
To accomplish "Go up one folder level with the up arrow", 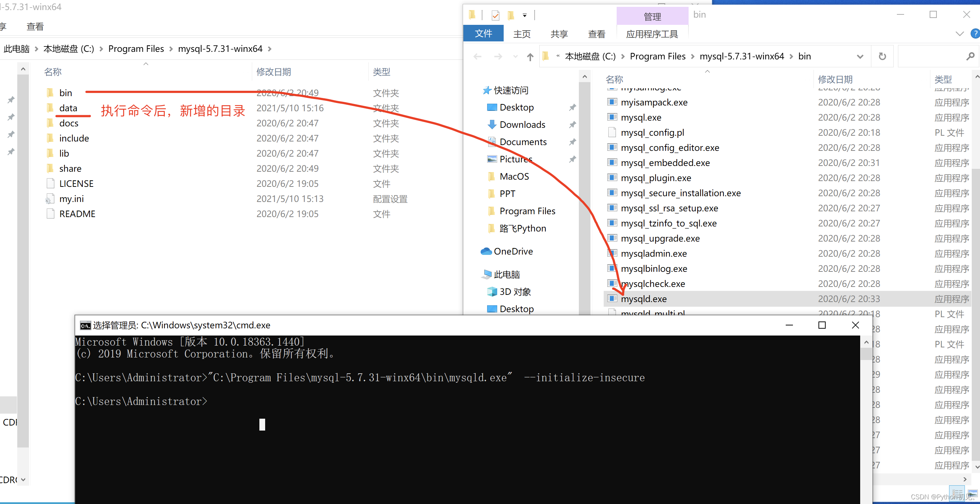I will 530,56.
